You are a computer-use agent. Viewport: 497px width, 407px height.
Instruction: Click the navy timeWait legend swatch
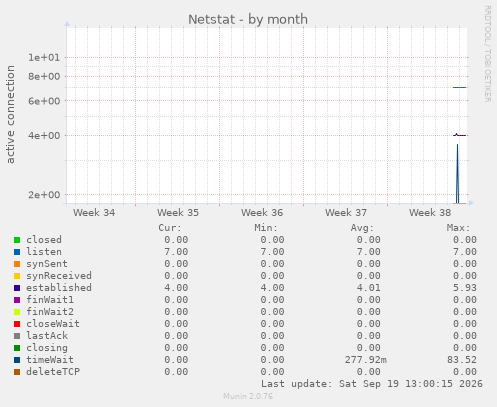17,360
